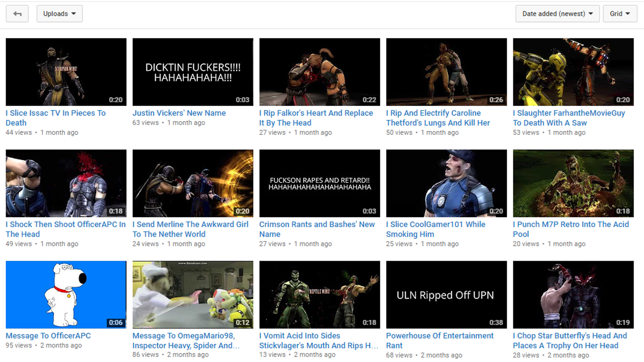Image resolution: width=644 pixels, height=362 pixels.
Task: Click the back arrow button
Action: coord(17,14)
